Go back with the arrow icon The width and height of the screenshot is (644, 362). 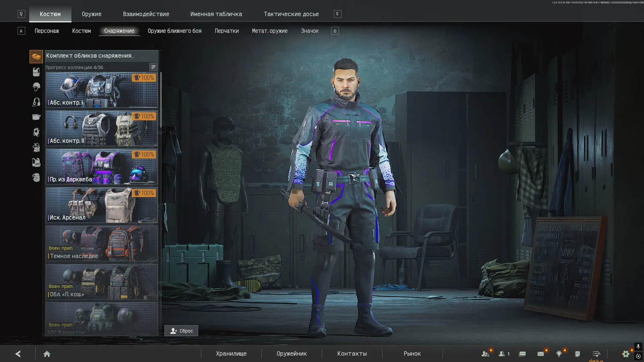[x=18, y=354]
